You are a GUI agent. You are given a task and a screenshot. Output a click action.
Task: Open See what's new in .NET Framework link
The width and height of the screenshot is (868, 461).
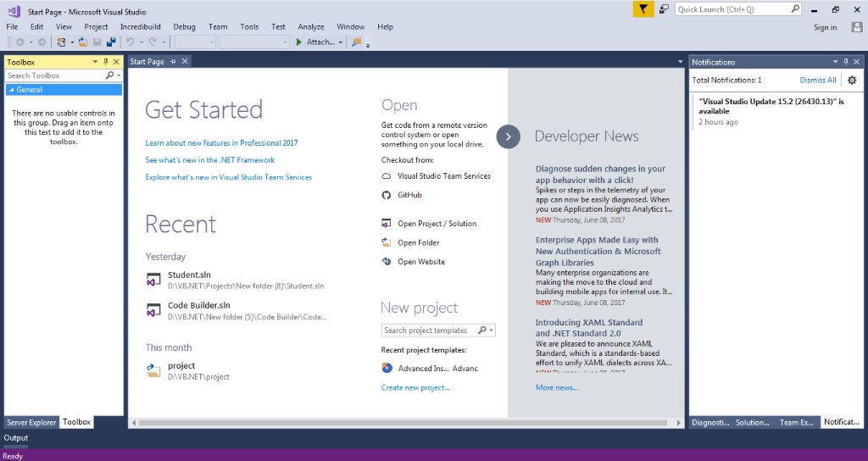pos(210,160)
